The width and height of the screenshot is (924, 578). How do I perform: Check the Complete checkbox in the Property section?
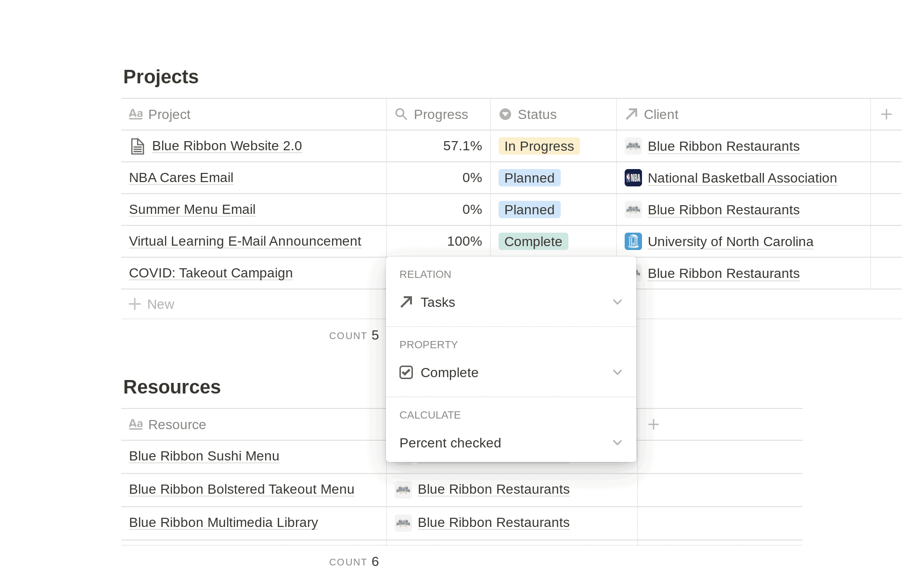click(406, 372)
